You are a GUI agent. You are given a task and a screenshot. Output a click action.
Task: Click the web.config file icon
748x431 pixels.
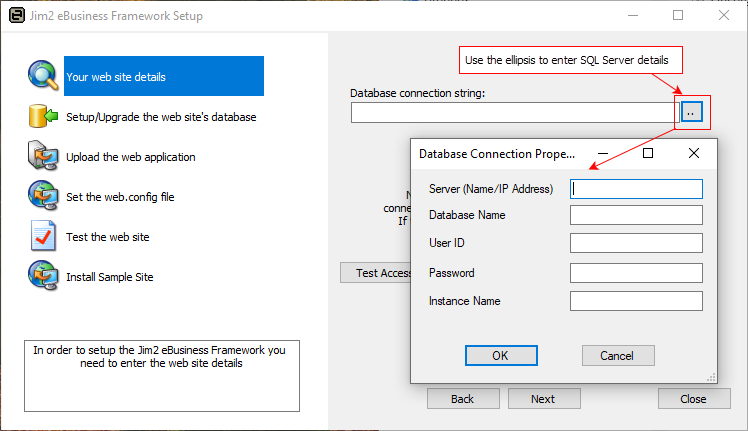pos(44,196)
